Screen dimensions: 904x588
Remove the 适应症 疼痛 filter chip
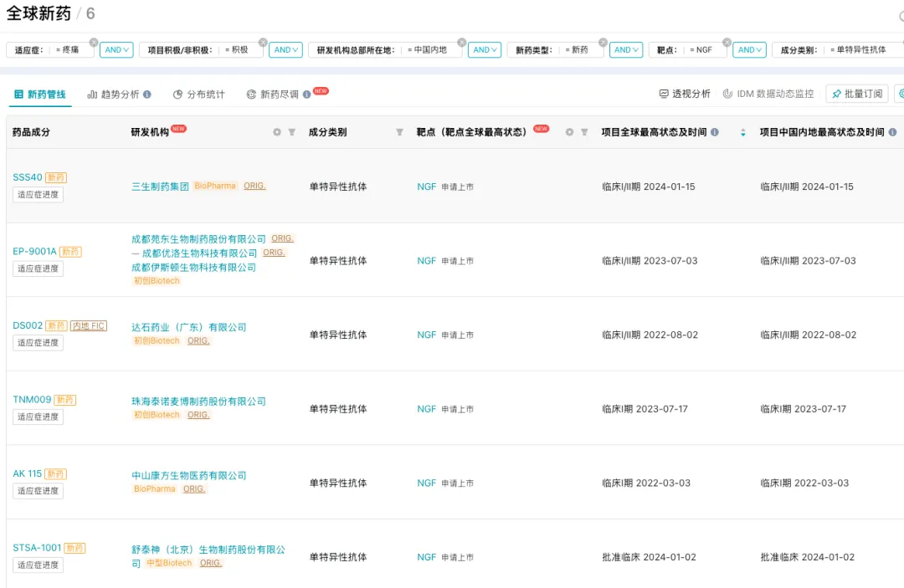[x=94, y=42]
